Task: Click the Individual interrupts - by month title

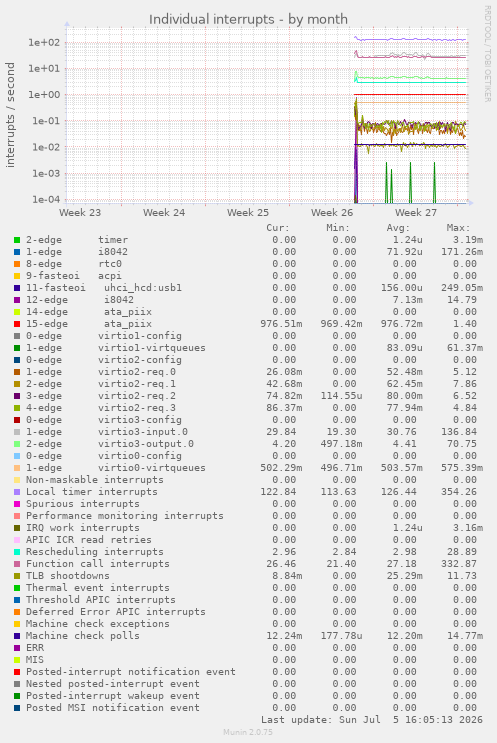Action: pyautogui.click(x=248, y=19)
